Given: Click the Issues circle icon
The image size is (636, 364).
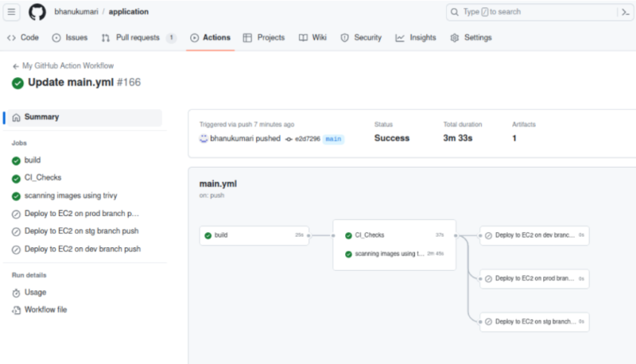Looking at the screenshot, I should coord(56,37).
